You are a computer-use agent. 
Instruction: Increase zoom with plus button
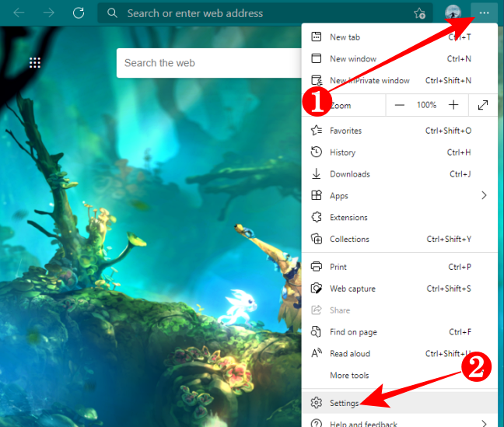(x=453, y=105)
